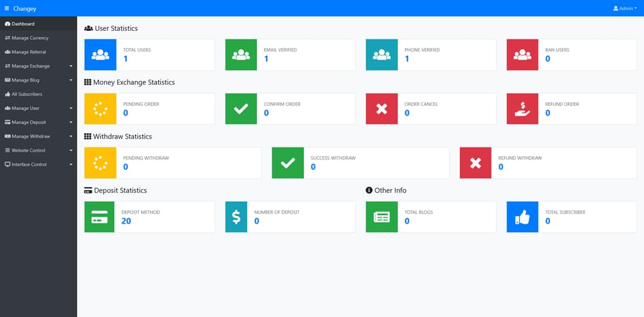Image resolution: width=644 pixels, height=317 pixels.
Task: Expand the Website Control submenu
Action: pos(38,150)
